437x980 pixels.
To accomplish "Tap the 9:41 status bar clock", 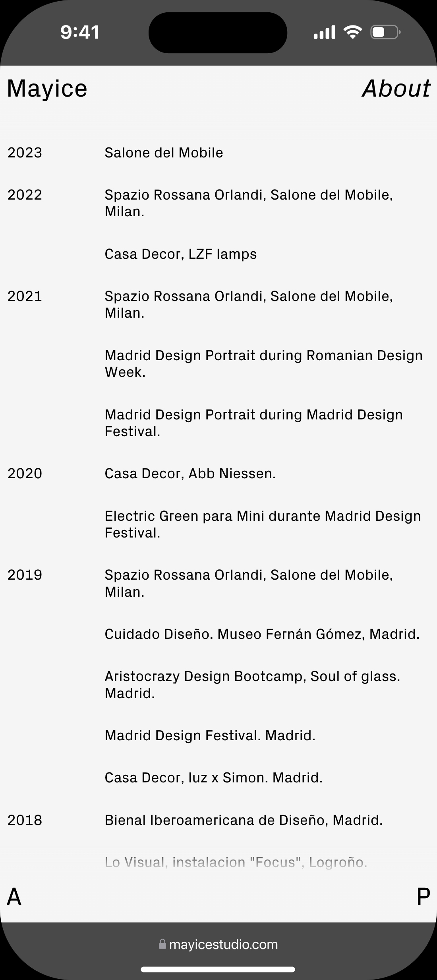I will [80, 32].
